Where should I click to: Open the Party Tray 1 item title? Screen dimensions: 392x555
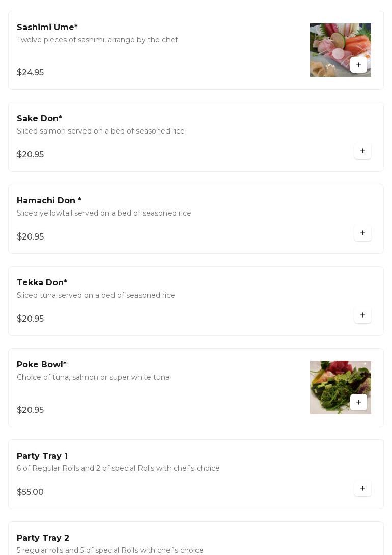(x=42, y=456)
